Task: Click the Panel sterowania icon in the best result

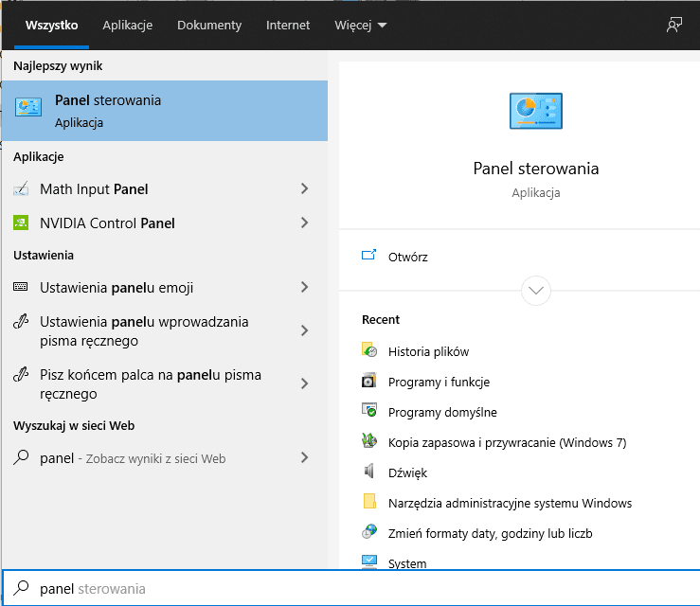Action: pyautogui.click(x=28, y=107)
